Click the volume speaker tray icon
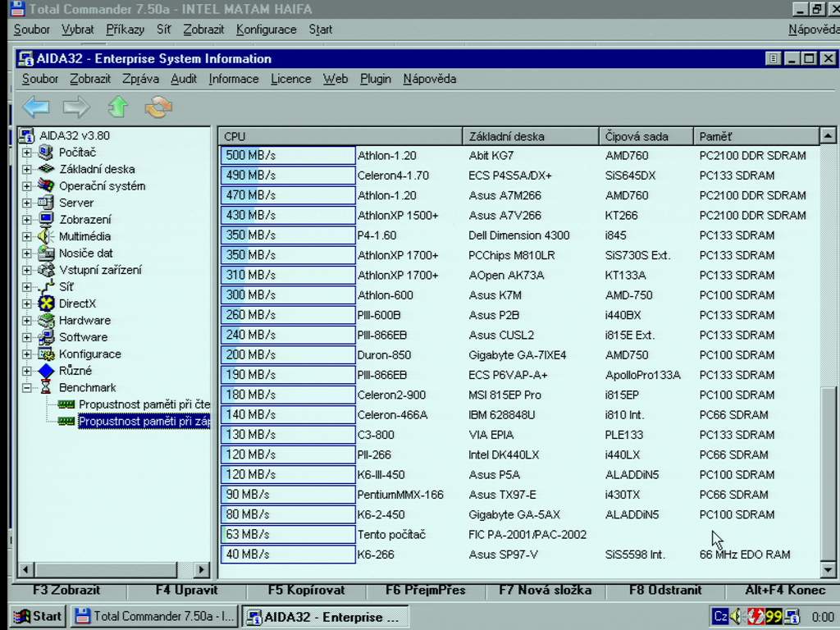 coord(737,617)
